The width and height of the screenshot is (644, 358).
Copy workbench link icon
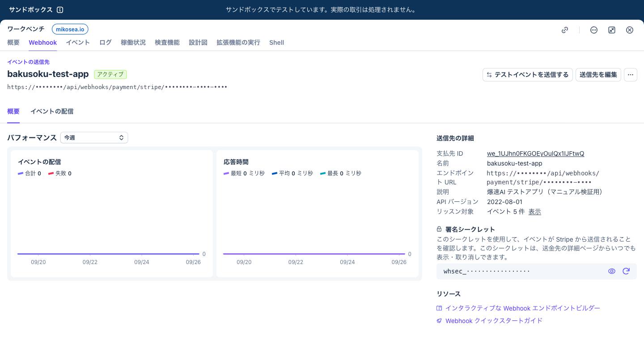[x=565, y=30]
